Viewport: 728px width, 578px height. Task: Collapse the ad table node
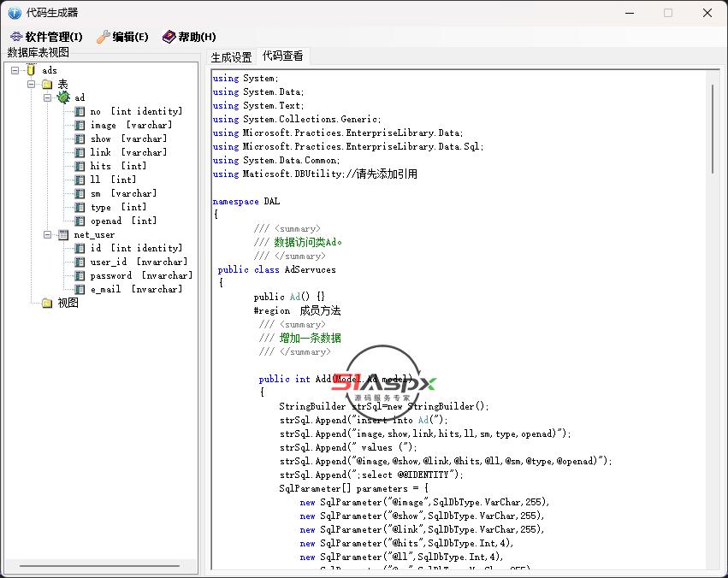[47, 97]
